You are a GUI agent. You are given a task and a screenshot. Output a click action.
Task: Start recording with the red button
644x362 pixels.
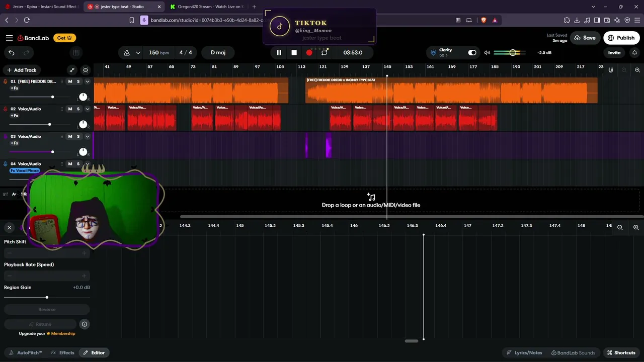(x=309, y=53)
